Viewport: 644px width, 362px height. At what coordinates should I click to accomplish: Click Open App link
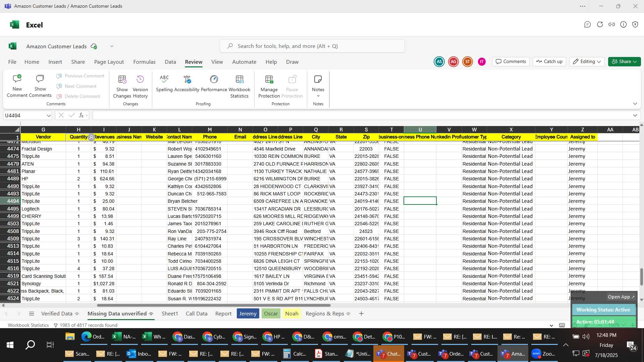(x=621, y=297)
